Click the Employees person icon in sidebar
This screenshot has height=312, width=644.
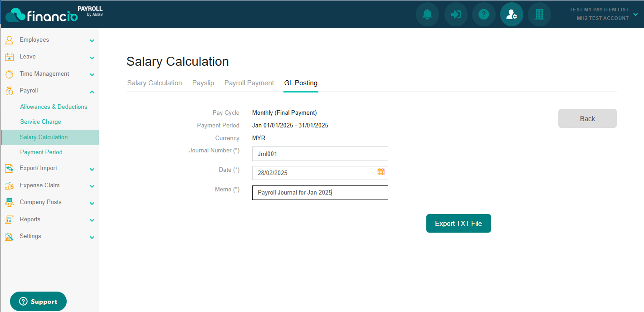pos(9,40)
